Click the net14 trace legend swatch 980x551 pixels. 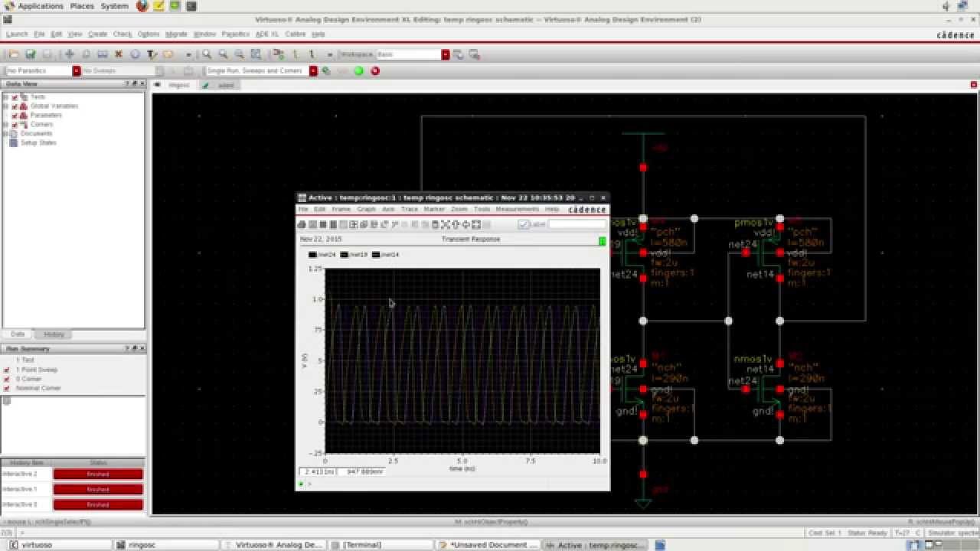point(376,255)
